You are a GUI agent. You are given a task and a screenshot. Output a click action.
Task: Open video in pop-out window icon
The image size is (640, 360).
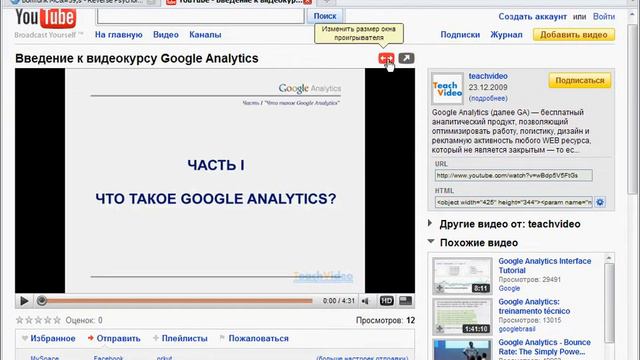coord(406,58)
